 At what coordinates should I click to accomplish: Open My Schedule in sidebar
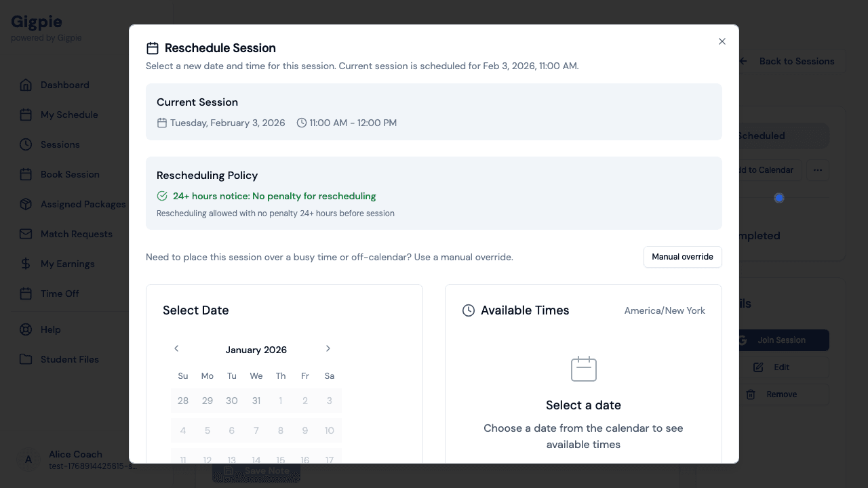pos(69,115)
